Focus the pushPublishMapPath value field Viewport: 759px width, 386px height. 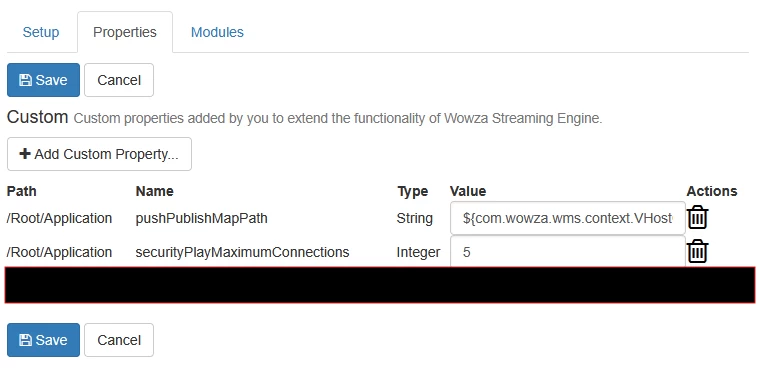click(x=568, y=218)
